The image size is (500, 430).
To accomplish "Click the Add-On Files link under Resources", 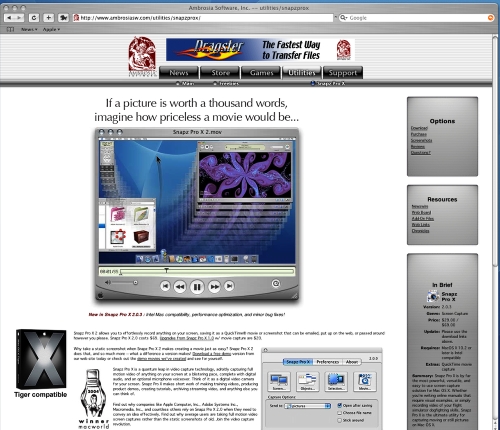I will point(423,218).
